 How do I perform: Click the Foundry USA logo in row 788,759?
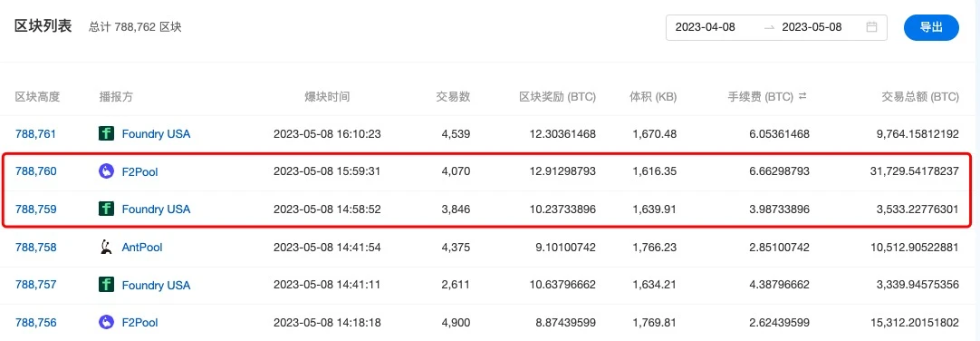pos(107,209)
